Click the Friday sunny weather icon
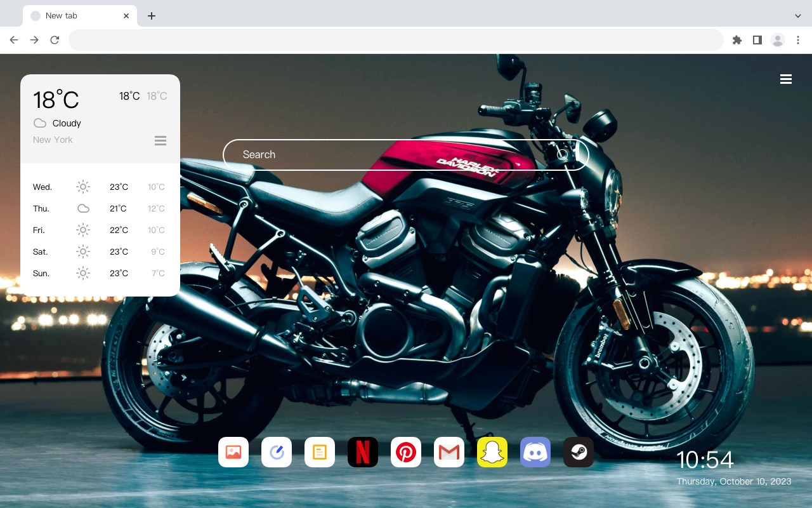This screenshot has width=812, height=508. pos(83,230)
